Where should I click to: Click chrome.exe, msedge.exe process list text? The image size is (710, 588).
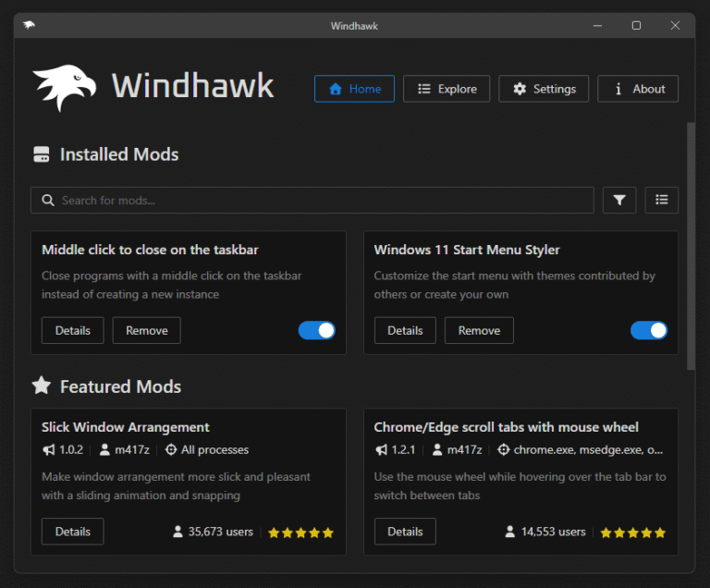tap(588, 450)
